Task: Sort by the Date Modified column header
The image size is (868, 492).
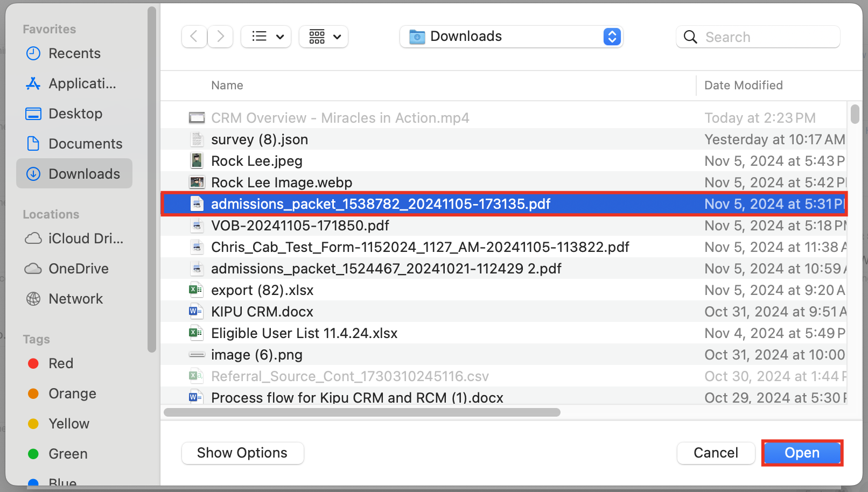Action: point(743,85)
